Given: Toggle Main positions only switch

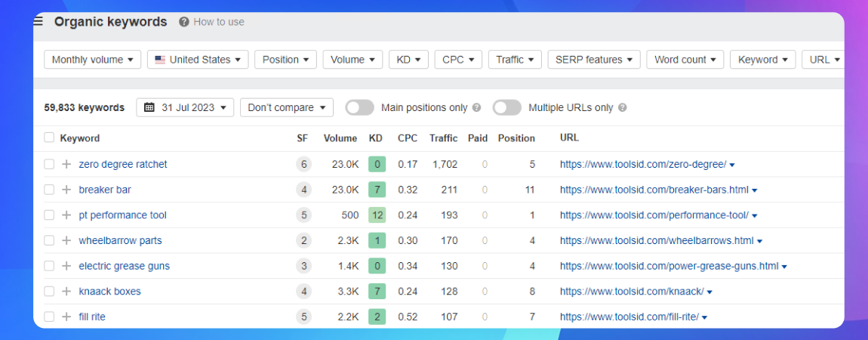Looking at the screenshot, I should 360,108.
